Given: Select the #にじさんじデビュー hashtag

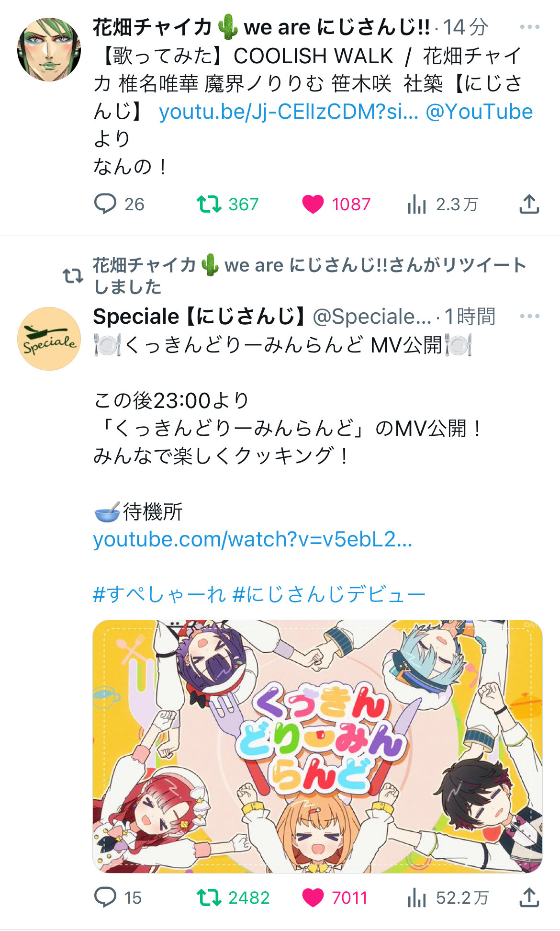Looking at the screenshot, I should tap(329, 595).
